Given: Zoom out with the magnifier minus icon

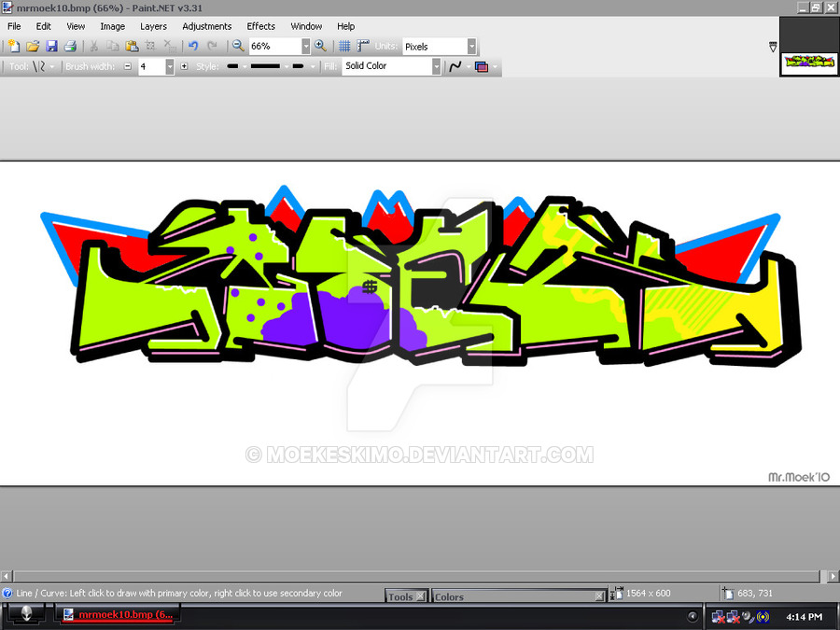Looking at the screenshot, I should (238, 46).
